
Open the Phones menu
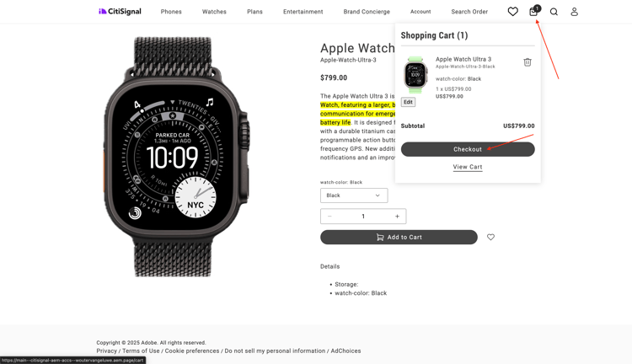[171, 12]
